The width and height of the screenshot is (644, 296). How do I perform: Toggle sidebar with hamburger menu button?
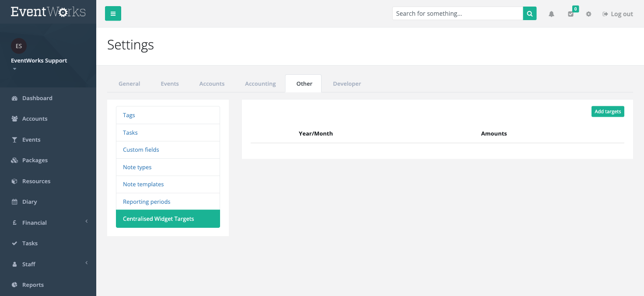[113, 14]
